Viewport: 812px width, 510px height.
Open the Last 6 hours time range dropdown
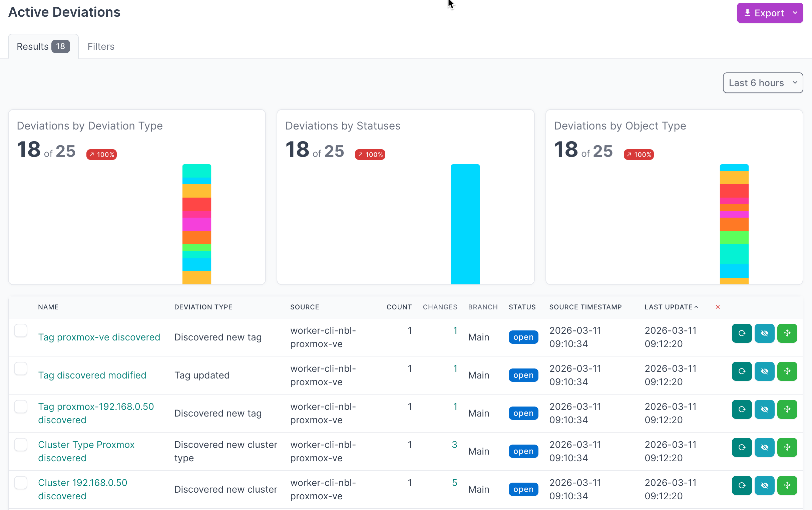click(762, 83)
